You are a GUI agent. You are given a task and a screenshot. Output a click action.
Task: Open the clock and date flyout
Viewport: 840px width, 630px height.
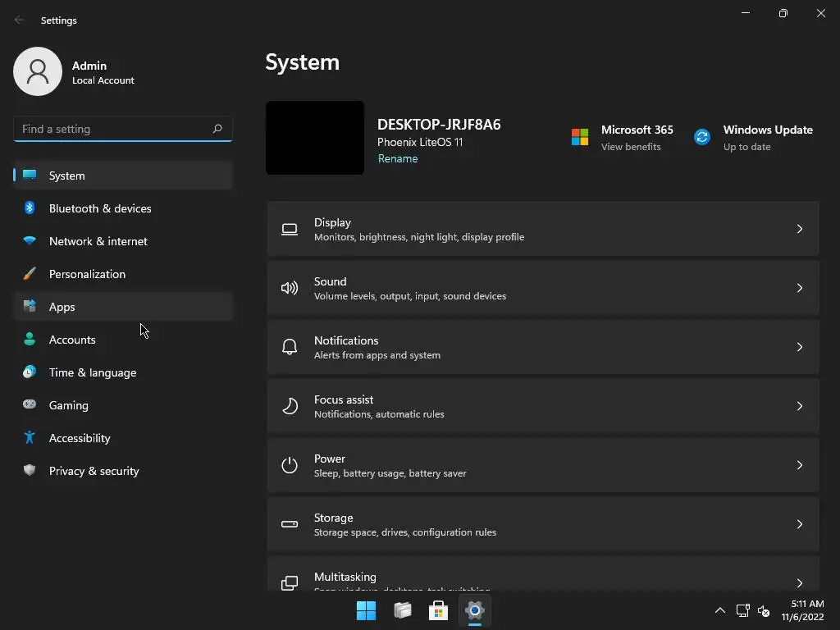pyautogui.click(x=802, y=610)
